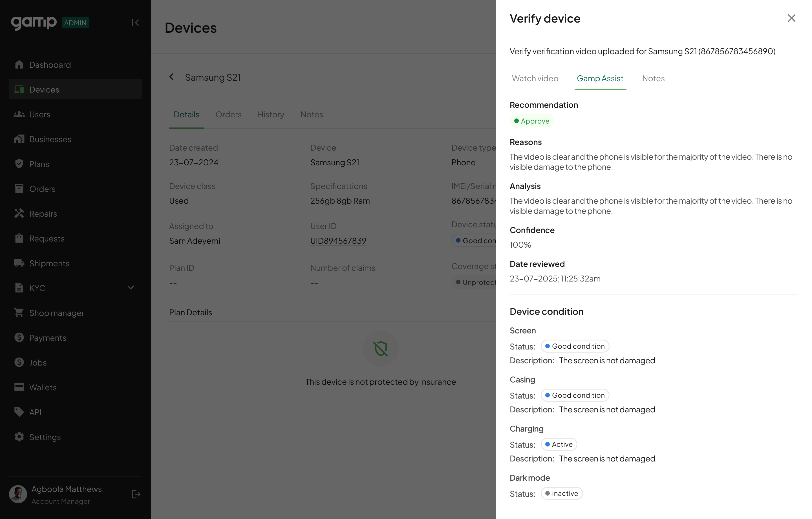
Task: Click the Agboola Matthews profile avatar
Action: (x=18, y=494)
